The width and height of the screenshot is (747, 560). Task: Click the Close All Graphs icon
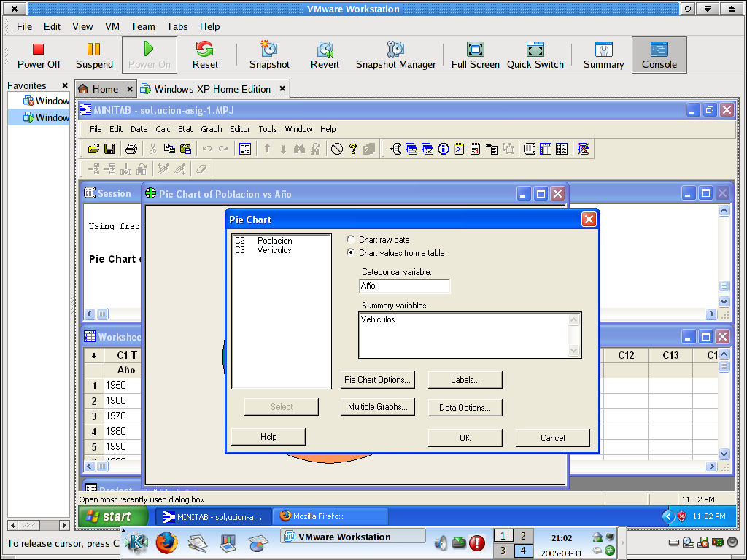tap(583, 149)
